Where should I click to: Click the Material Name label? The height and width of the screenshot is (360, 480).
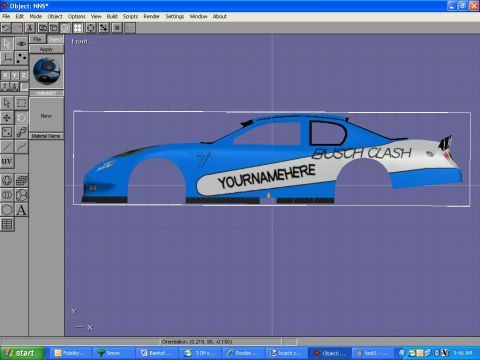[46, 136]
